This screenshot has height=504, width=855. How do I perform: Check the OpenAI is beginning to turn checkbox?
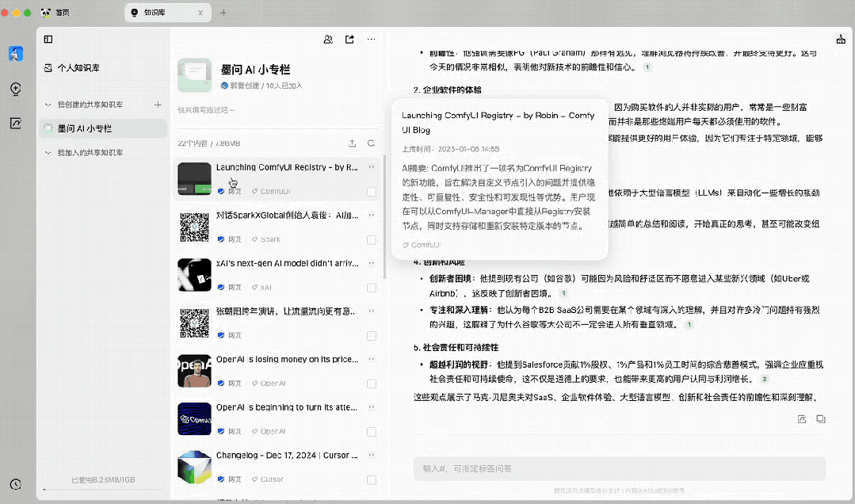(372, 432)
